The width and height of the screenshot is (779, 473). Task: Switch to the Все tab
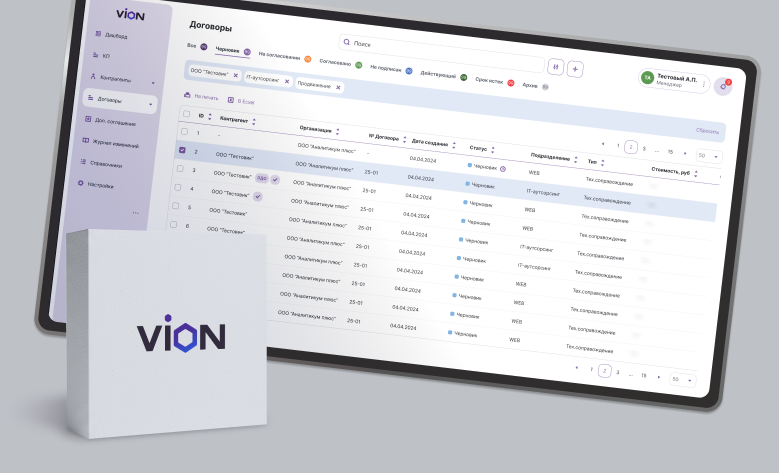click(x=197, y=46)
